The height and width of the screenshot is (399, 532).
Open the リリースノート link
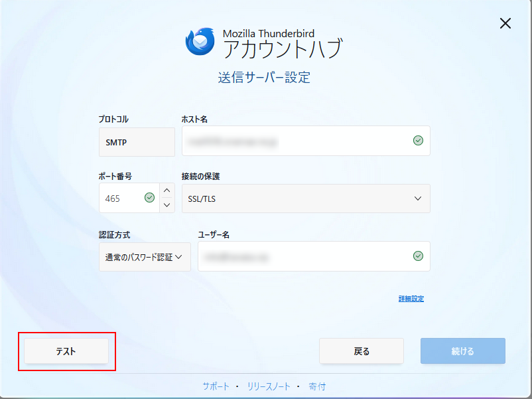pyautogui.click(x=269, y=386)
